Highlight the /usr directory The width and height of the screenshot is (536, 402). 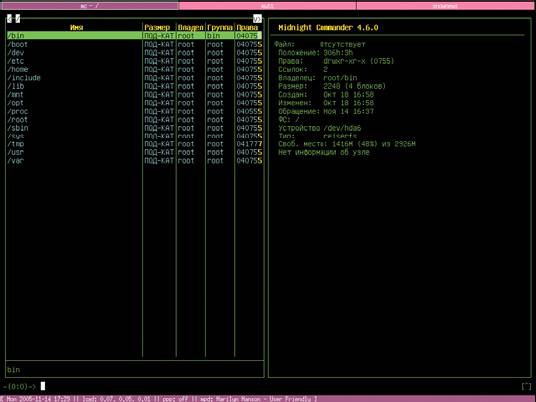[x=134, y=152]
